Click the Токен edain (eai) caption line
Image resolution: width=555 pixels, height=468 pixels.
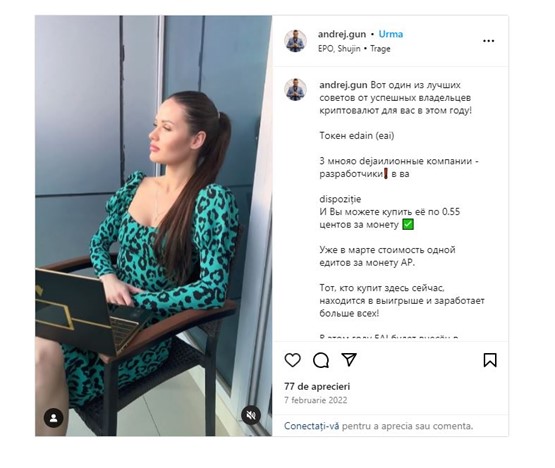coord(356,136)
